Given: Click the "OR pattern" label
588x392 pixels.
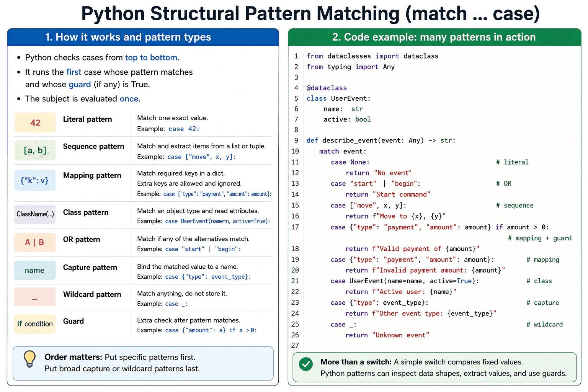Looking at the screenshot, I should click(82, 240).
